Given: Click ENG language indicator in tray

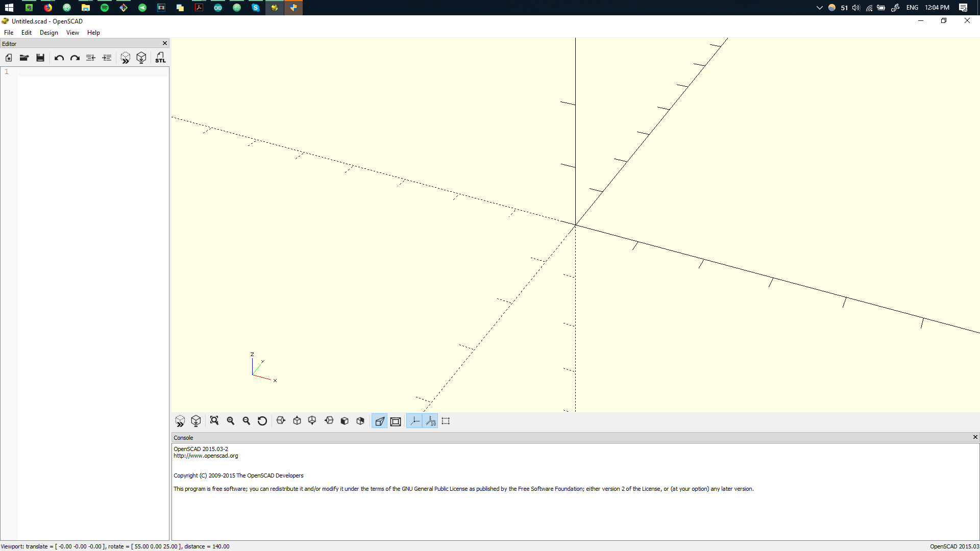Looking at the screenshot, I should (912, 8).
